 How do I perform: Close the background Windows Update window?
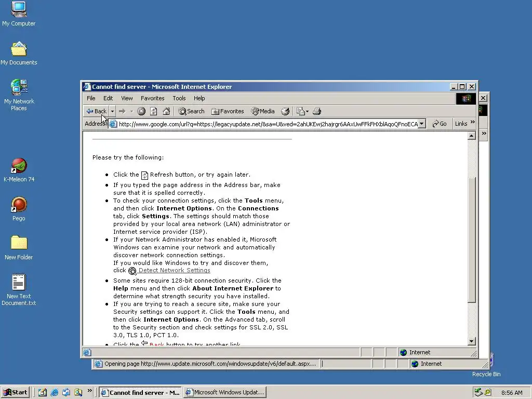click(x=483, y=98)
